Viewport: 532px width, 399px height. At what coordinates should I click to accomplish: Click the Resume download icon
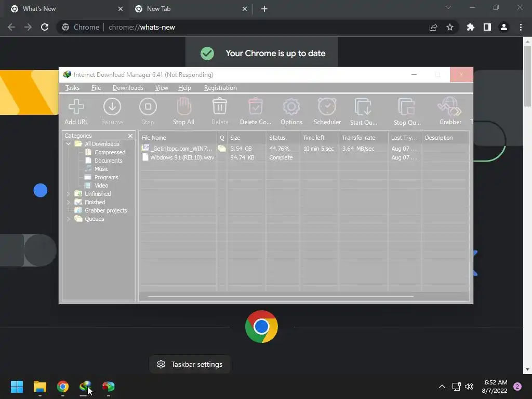click(112, 112)
